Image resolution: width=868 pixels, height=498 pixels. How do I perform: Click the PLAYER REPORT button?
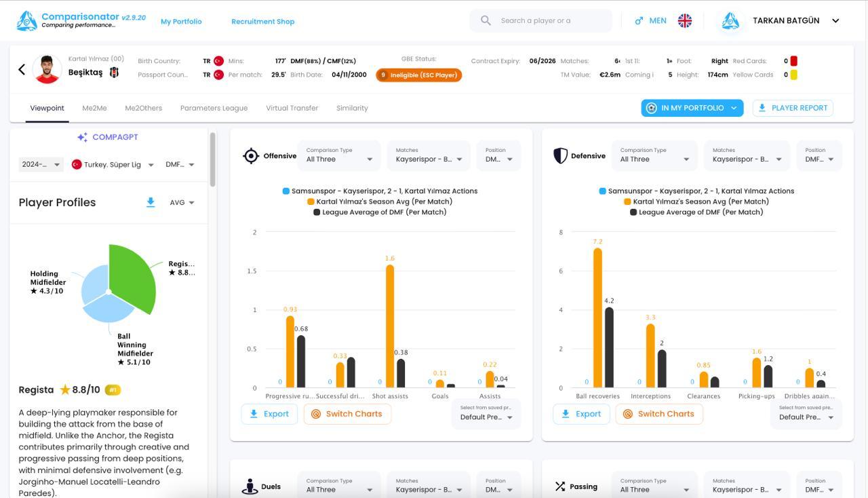pyautogui.click(x=793, y=108)
